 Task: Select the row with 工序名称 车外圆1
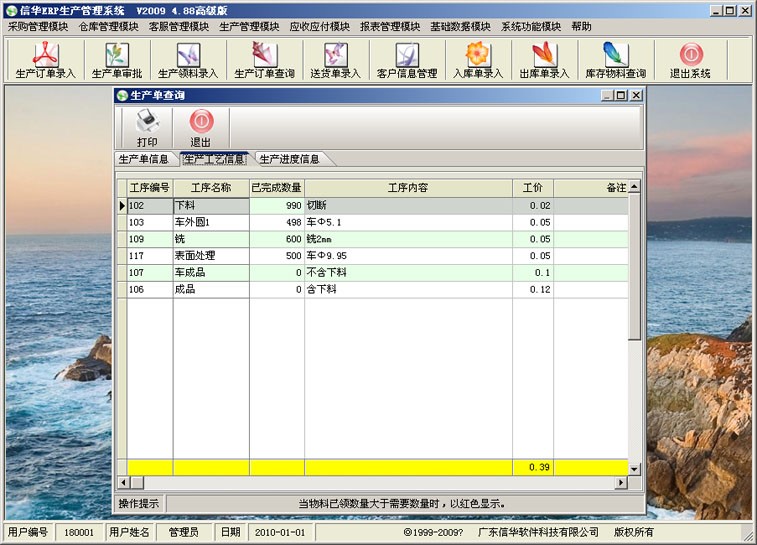tap(211, 223)
